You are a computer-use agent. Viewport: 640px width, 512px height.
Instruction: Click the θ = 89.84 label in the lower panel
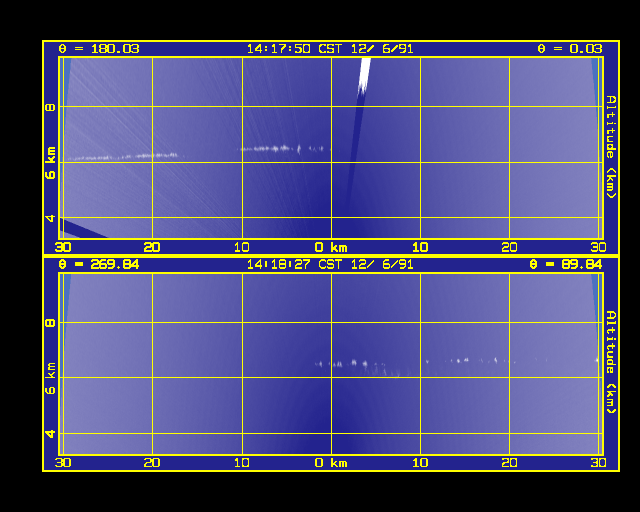(566, 265)
